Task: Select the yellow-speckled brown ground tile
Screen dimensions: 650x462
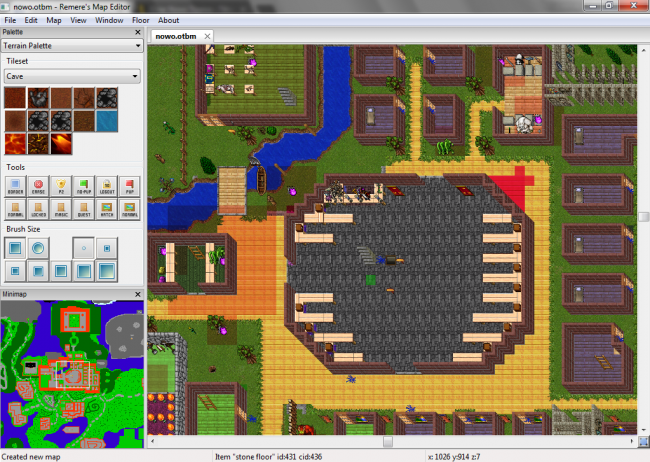Action: click(84, 121)
